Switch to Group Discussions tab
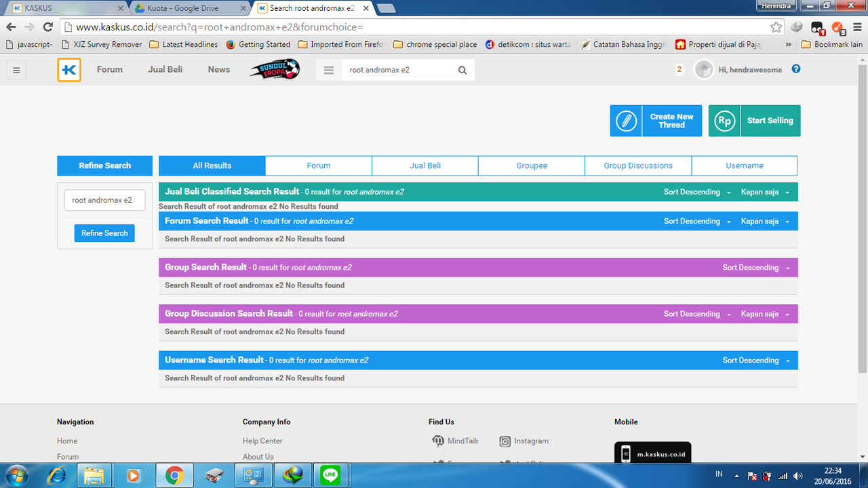 (638, 166)
